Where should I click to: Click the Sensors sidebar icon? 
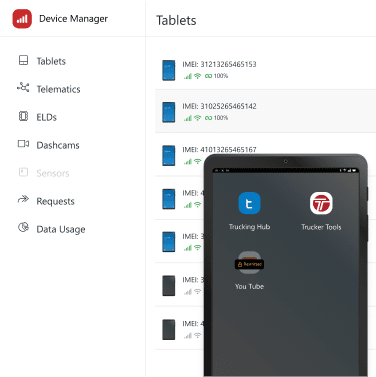pyautogui.click(x=23, y=172)
